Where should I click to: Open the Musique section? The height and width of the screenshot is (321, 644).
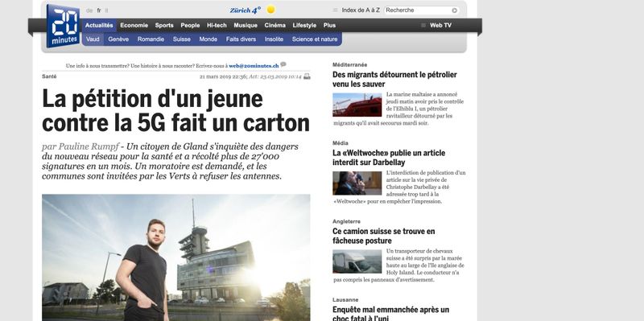click(x=246, y=26)
